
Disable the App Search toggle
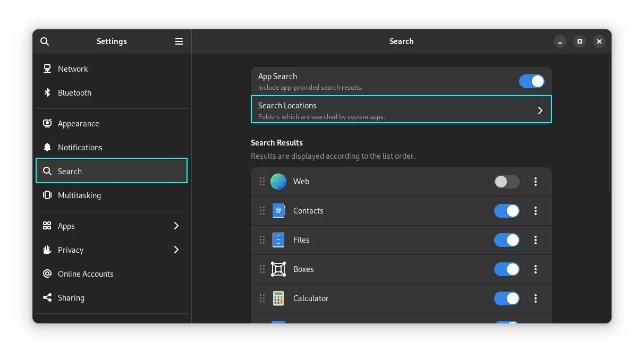coord(531,81)
